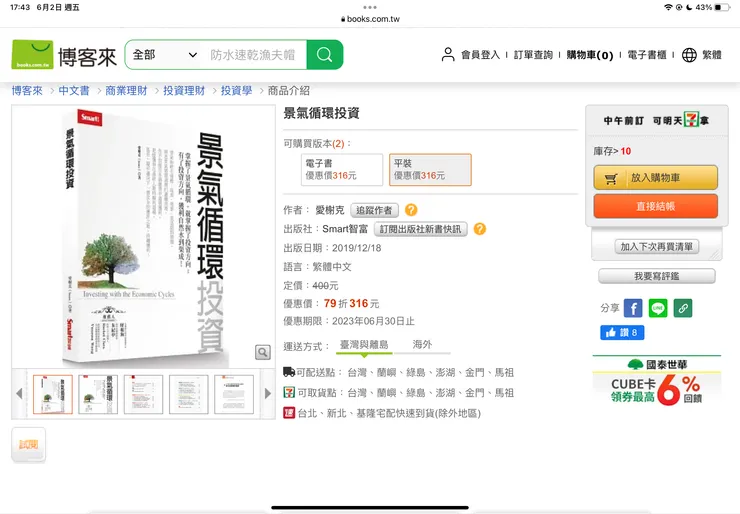The width and height of the screenshot is (740, 514).
Task: Focus the search input field
Action: coord(254,55)
